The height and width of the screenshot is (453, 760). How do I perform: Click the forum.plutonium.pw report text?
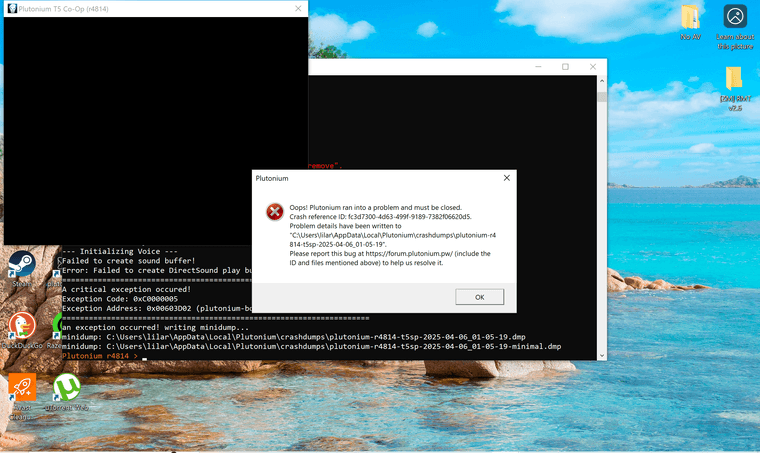390,258
